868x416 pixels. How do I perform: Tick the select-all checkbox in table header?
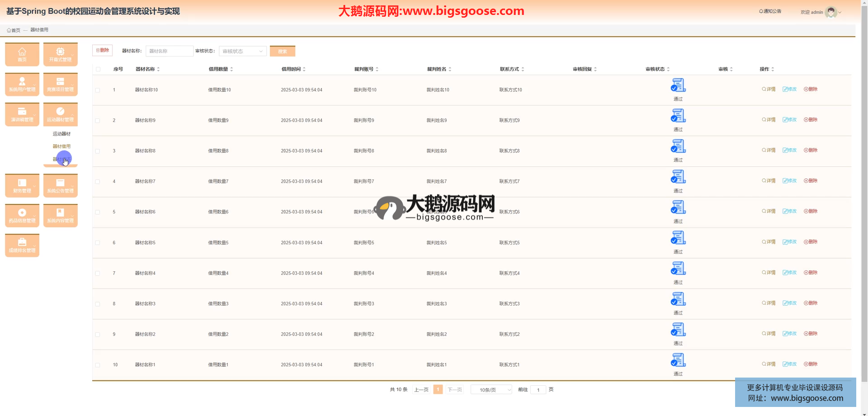98,69
